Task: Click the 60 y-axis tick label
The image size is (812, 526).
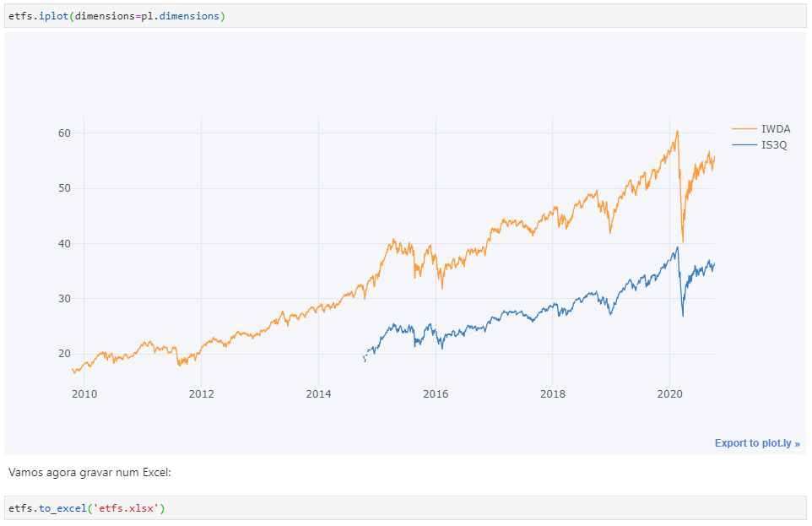Action: point(65,133)
